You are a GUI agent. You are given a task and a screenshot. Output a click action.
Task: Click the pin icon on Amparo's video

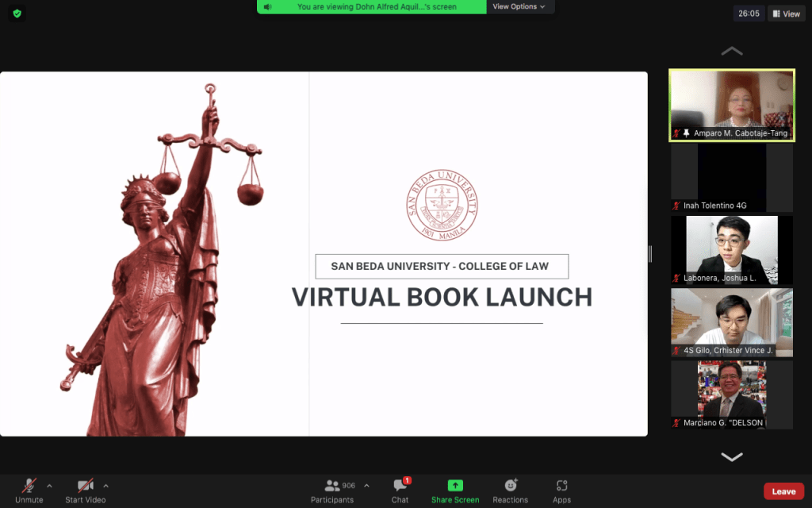687,133
